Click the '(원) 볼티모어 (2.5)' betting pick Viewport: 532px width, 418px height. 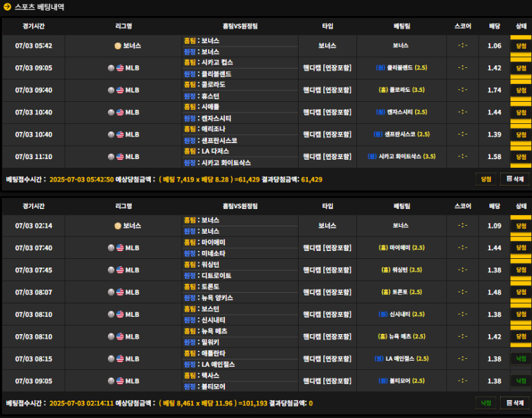(x=402, y=381)
